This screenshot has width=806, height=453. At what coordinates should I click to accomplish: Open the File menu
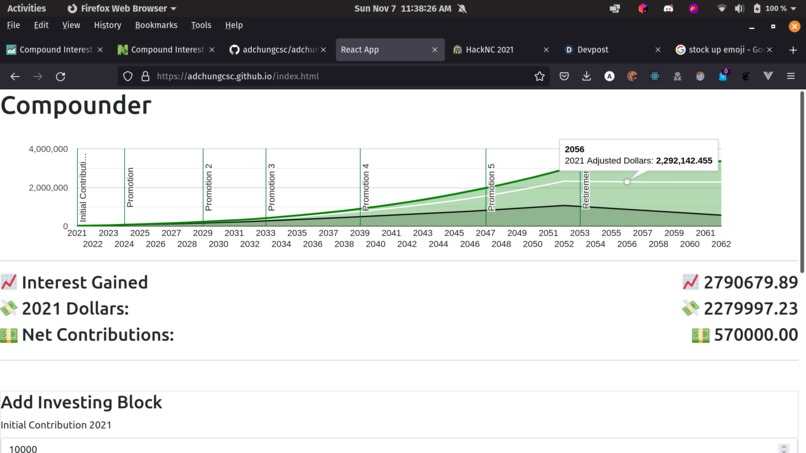click(13, 25)
